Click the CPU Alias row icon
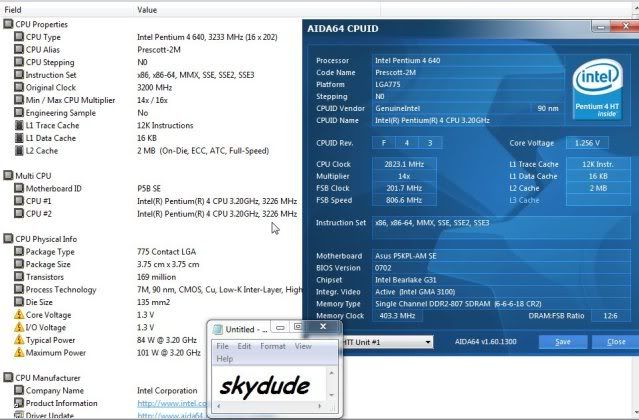Image resolution: width=639 pixels, height=420 pixels. (x=19, y=49)
